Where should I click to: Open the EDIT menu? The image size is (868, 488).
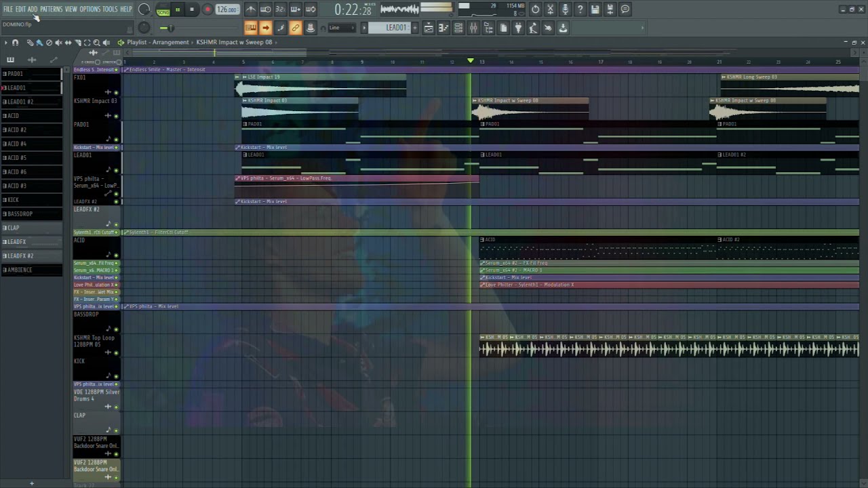[x=20, y=9]
